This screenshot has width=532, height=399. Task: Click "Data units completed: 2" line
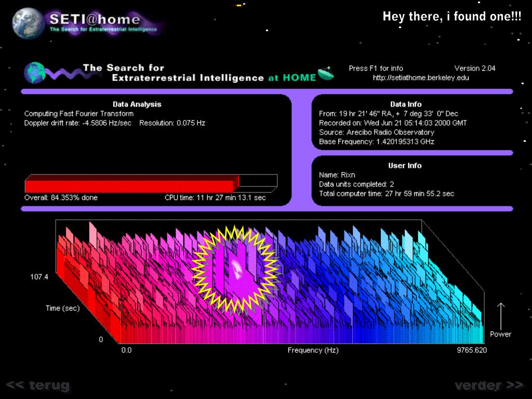click(356, 184)
